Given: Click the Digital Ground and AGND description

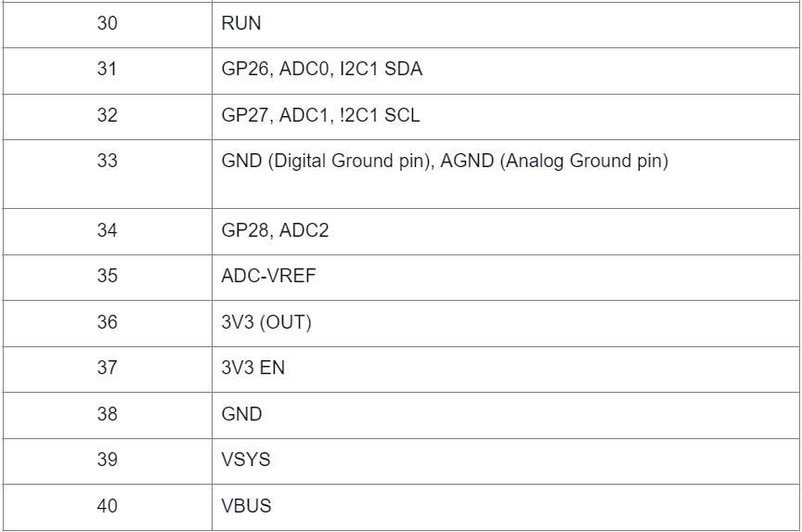Looking at the screenshot, I should [446, 162].
